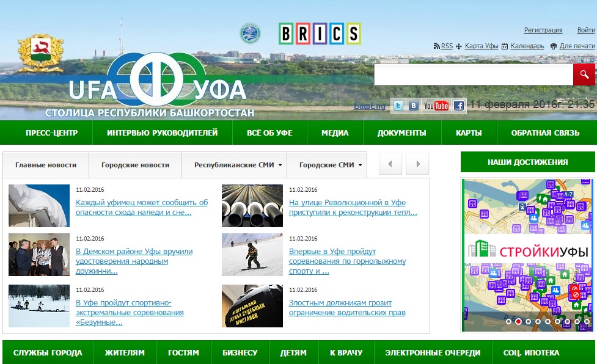Click the magnifier search button

coord(584,75)
